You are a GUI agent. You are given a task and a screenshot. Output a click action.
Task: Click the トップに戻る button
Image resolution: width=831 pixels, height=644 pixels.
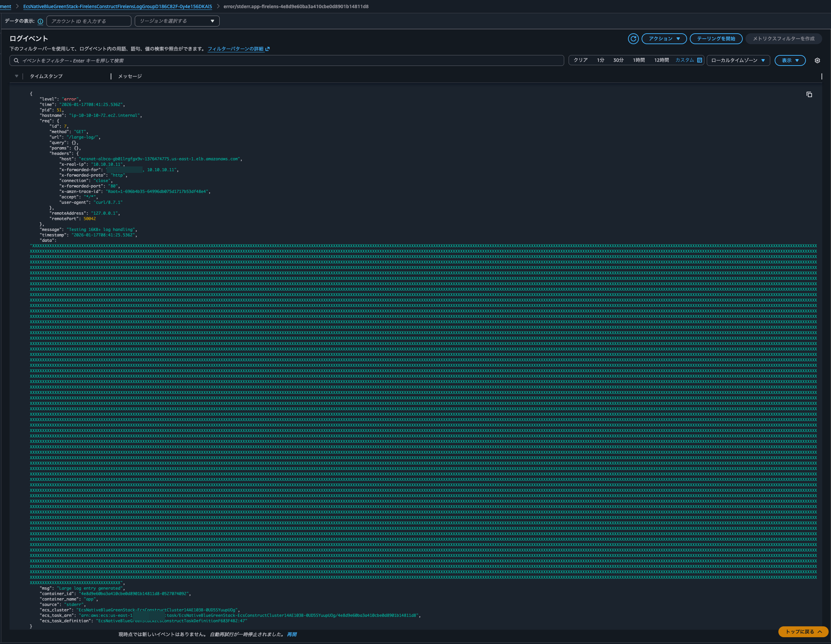(803, 631)
